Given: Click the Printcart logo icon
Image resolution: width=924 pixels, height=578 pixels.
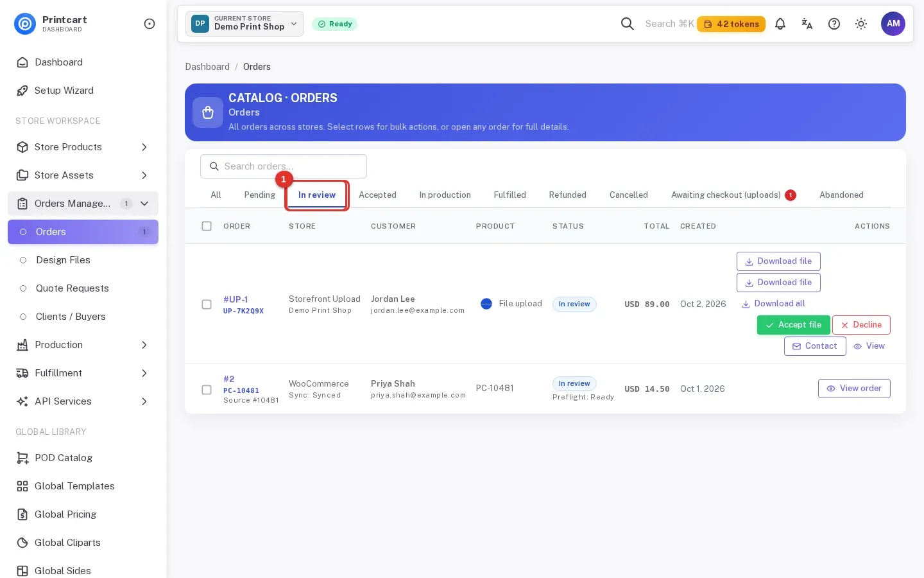Looking at the screenshot, I should (25, 24).
